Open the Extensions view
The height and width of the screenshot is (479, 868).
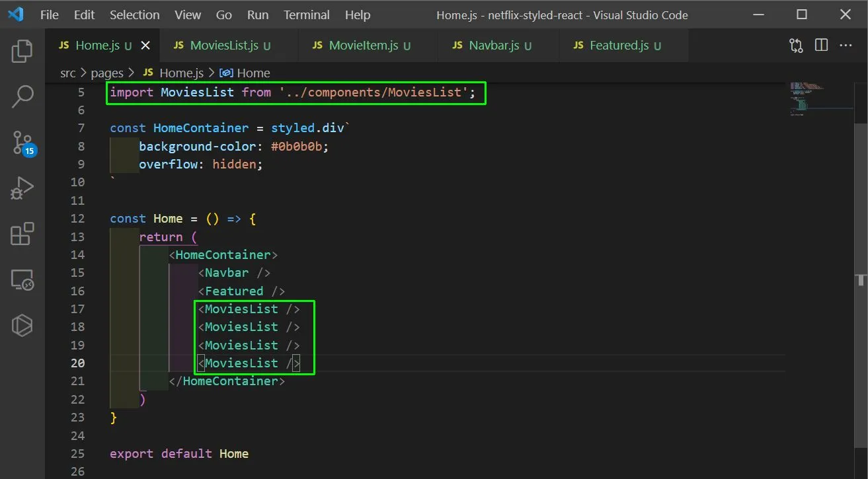pos(22,234)
